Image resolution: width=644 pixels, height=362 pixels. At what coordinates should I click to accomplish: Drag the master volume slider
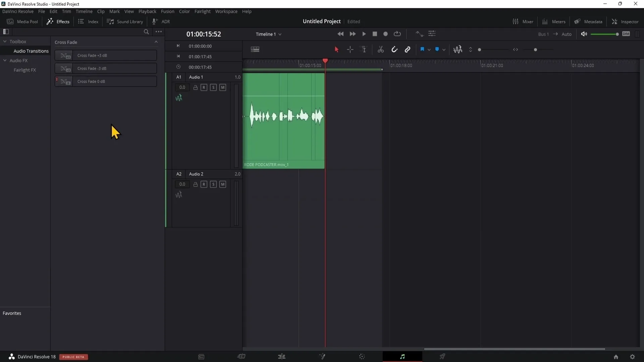point(617,34)
